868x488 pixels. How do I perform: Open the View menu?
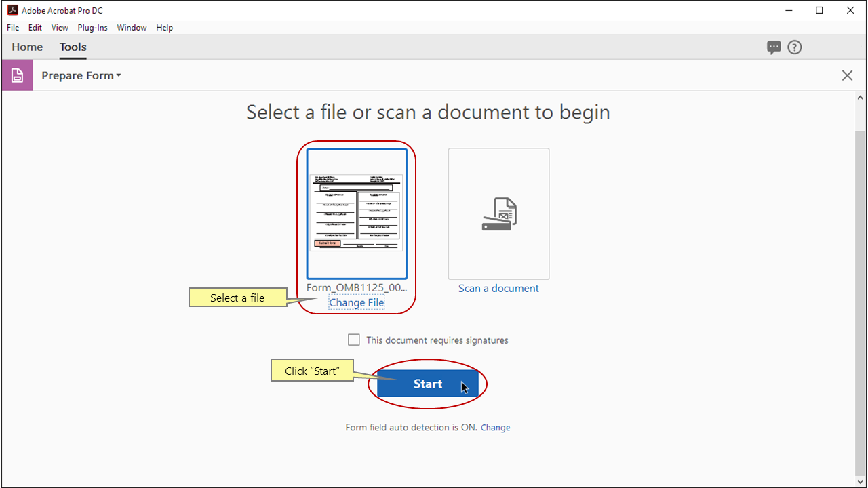coord(60,27)
